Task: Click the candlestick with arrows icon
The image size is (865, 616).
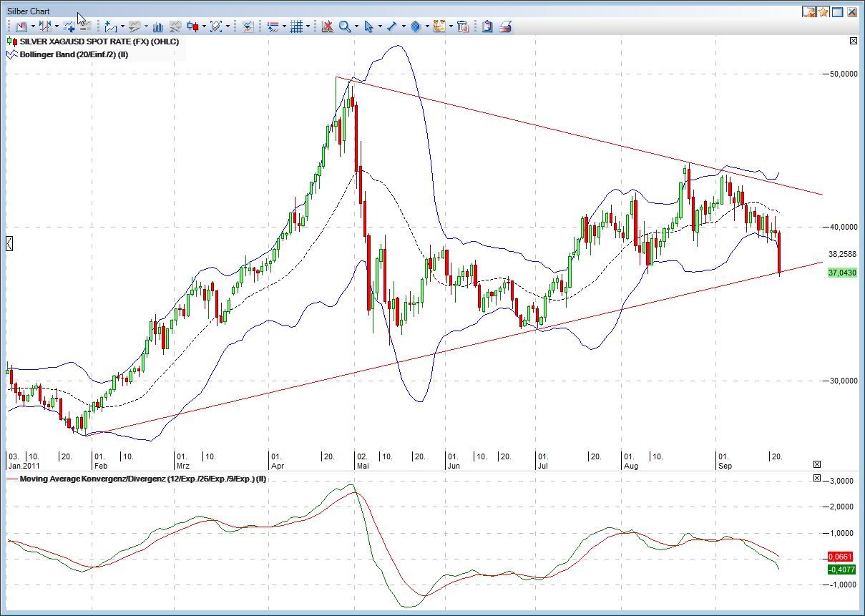Action: pos(45,26)
